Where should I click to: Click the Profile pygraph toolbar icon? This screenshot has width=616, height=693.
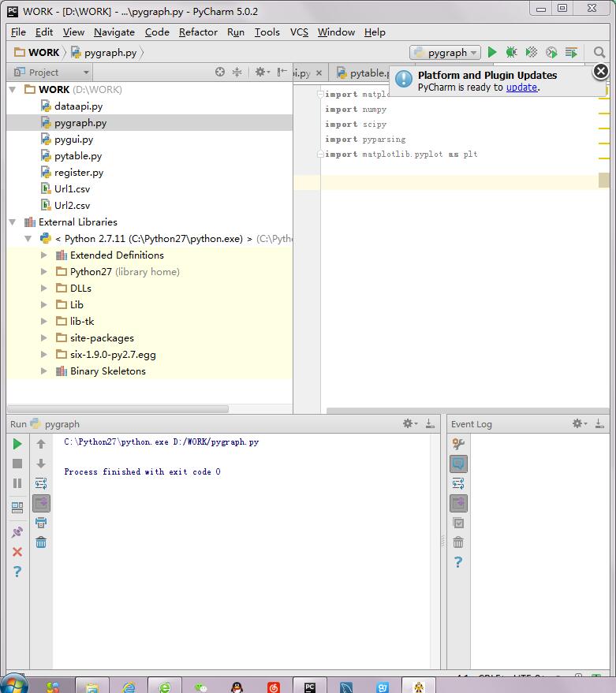tap(551, 53)
